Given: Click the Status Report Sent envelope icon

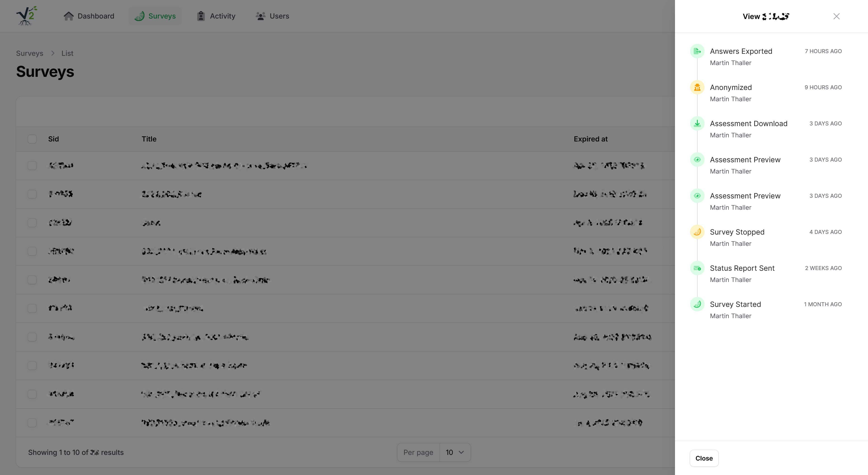Looking at the screenshot, I should pyautogui.click(x=697, y=268).
